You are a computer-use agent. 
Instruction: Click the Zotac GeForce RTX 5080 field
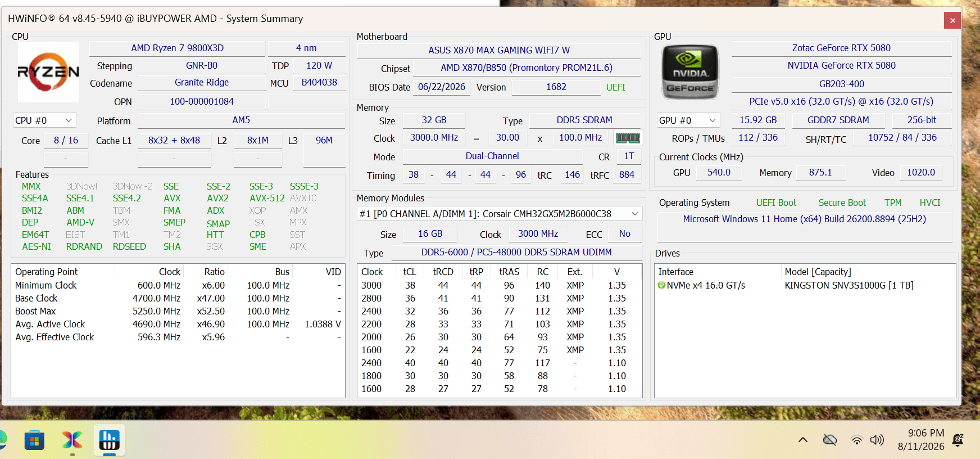841,48
